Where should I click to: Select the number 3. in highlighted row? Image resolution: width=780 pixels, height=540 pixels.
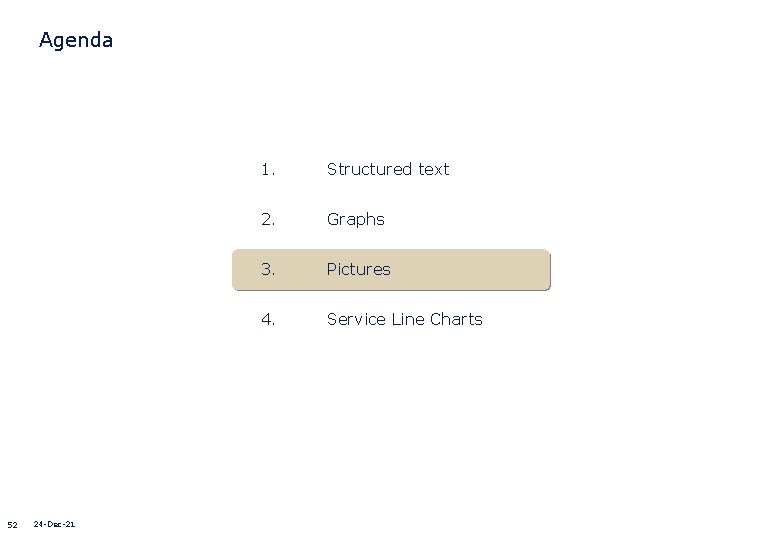pos(267,269)
